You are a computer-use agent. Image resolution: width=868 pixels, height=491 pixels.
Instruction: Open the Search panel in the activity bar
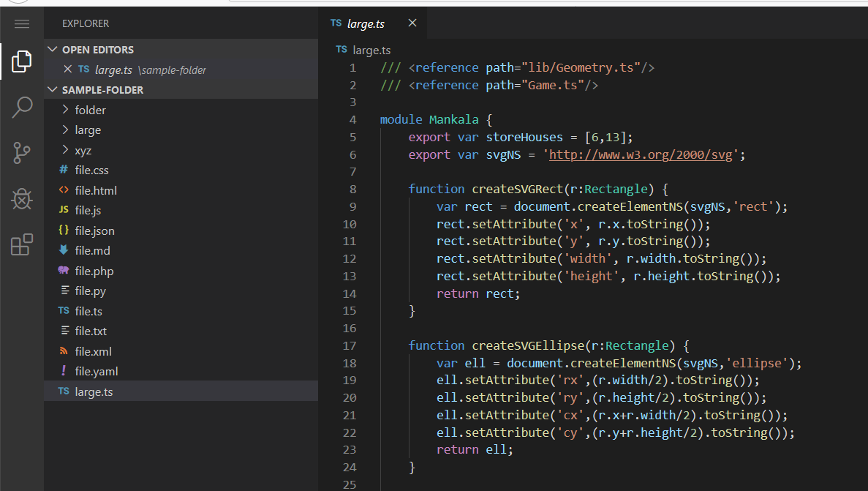click(x=21, y=107)
